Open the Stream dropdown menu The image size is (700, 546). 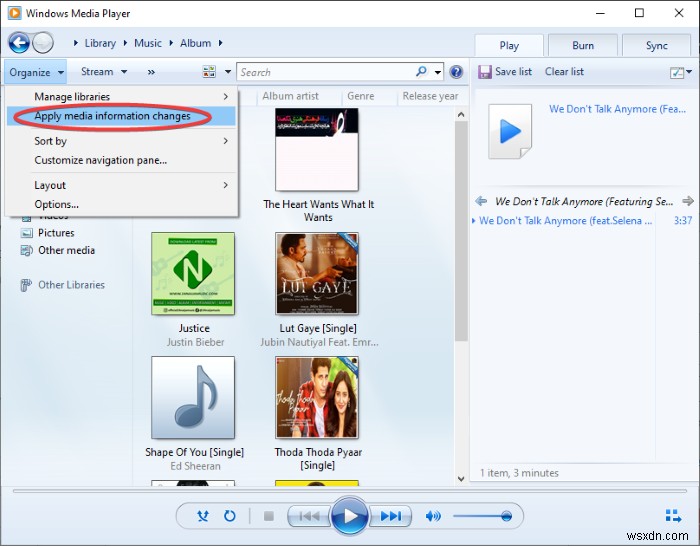coord(104,71)
